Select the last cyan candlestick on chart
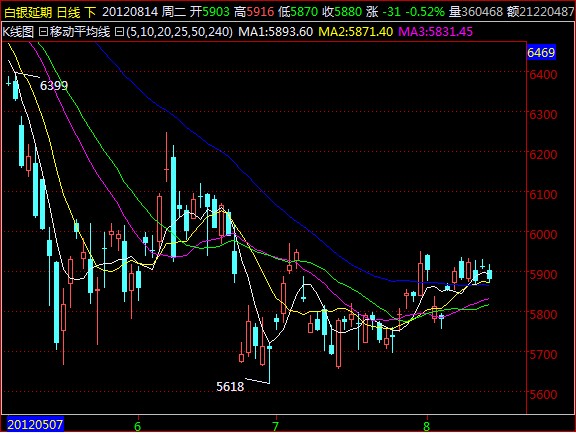The width and height of the screenshot is (576, 433). point(489,274)
